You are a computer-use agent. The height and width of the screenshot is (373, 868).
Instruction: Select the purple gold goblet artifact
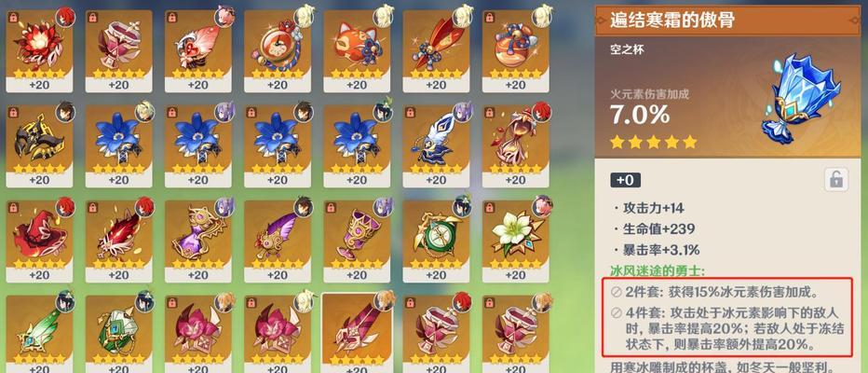click(x=357, y=242)
